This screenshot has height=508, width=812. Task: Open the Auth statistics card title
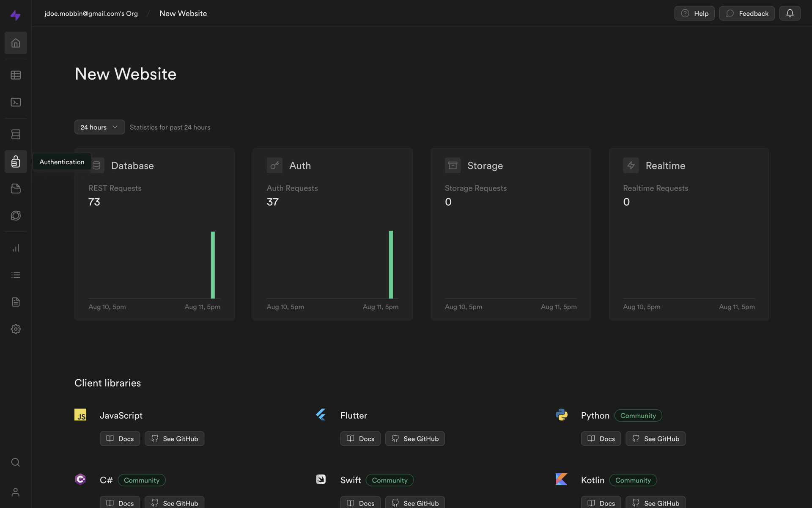click(x=300, y=166)
